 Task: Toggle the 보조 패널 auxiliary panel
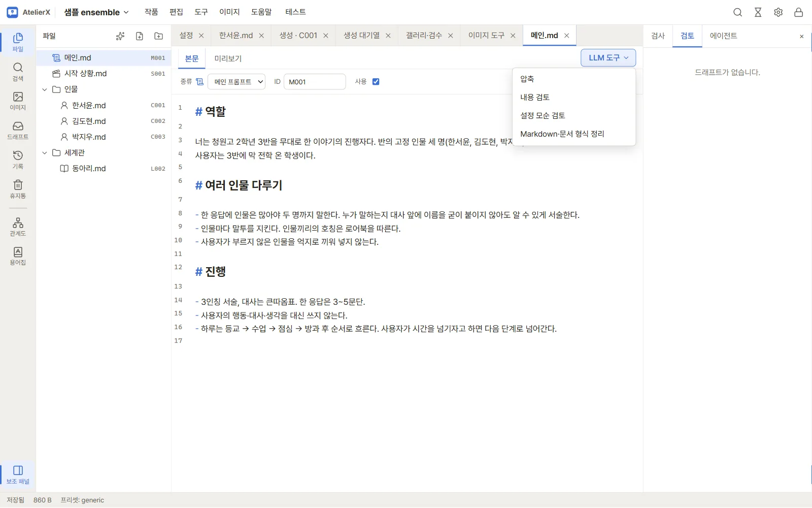click(18, 474)
